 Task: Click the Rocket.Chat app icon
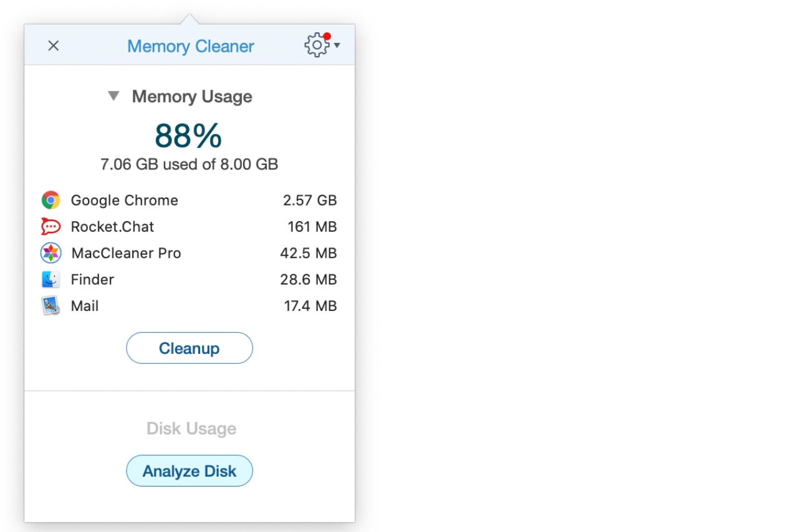[50, 227]
